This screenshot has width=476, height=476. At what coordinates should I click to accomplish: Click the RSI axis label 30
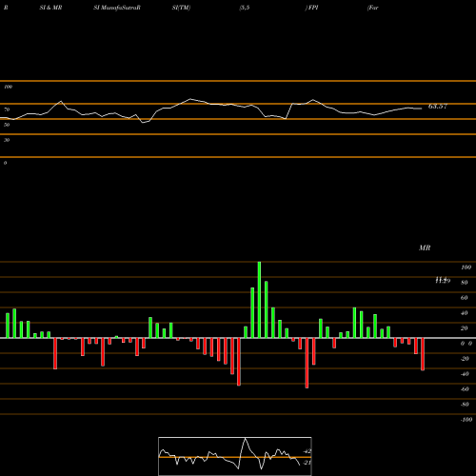[x=7, y=140]
